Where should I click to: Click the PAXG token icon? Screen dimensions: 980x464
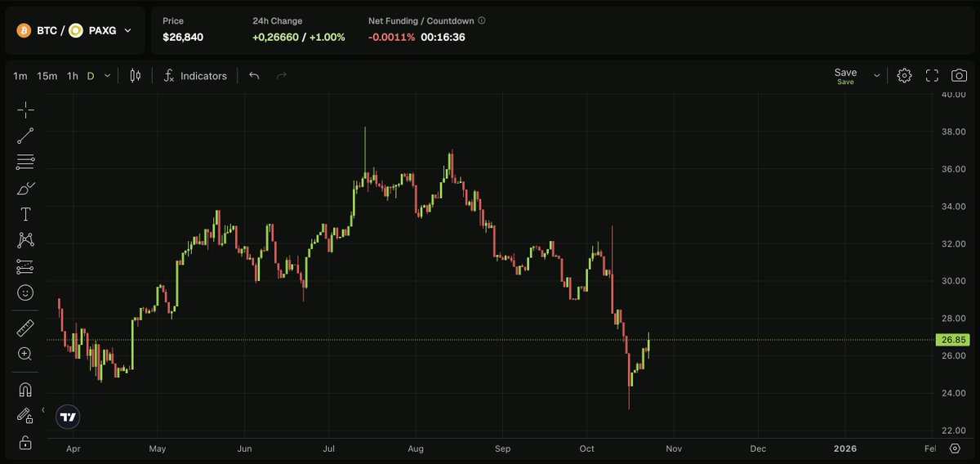point(76,30)
